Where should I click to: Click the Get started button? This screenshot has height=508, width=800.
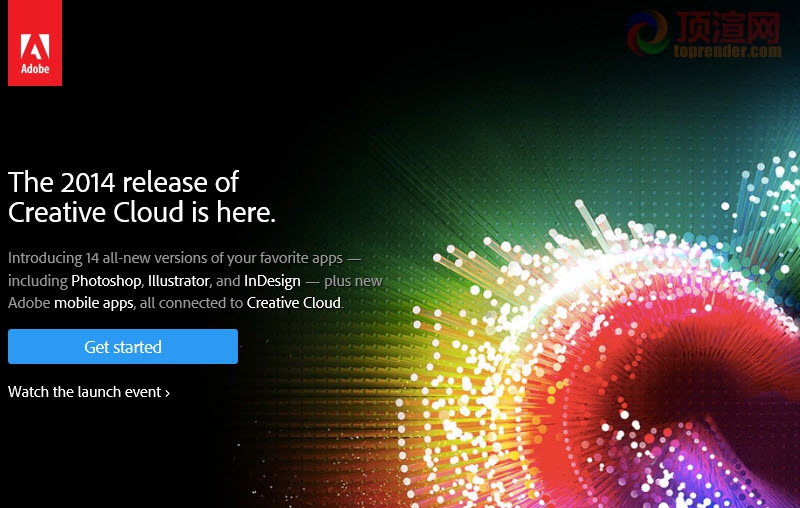(123, 347)
